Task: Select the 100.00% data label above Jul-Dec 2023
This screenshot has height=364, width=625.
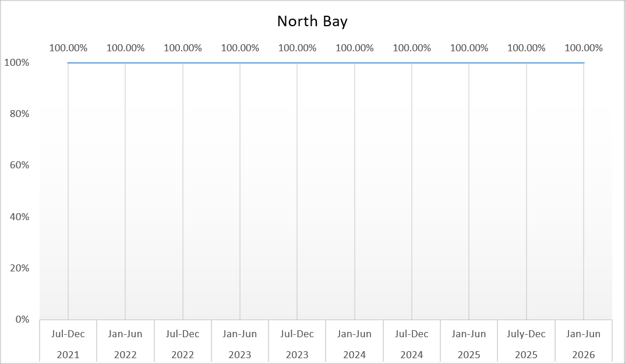Action: click(297, 48)
